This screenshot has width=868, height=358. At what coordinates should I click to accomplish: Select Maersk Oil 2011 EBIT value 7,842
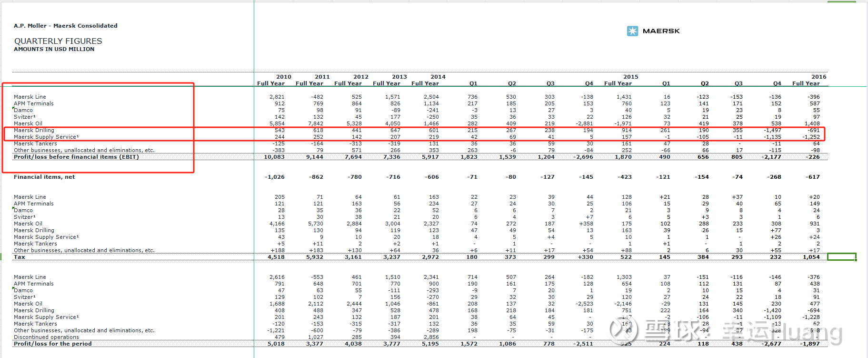316,123
